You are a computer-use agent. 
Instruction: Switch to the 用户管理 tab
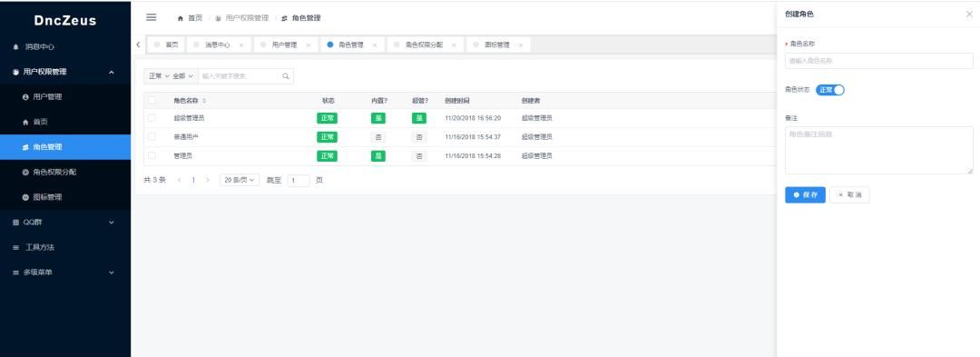tap(285, 45)
